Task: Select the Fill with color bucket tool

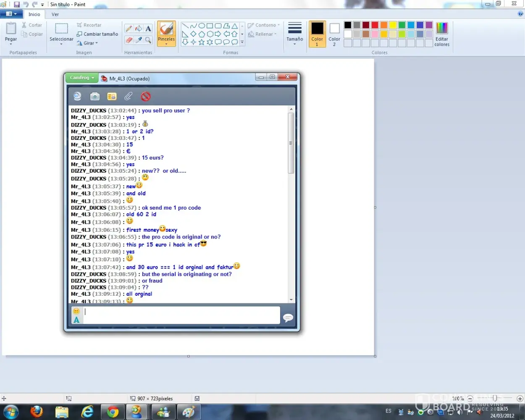Action: tap(139, 29)
